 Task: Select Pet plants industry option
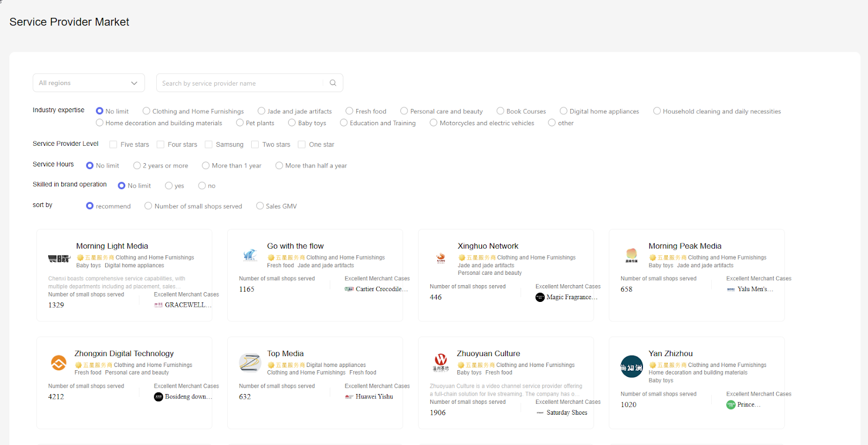pos(240,123)
